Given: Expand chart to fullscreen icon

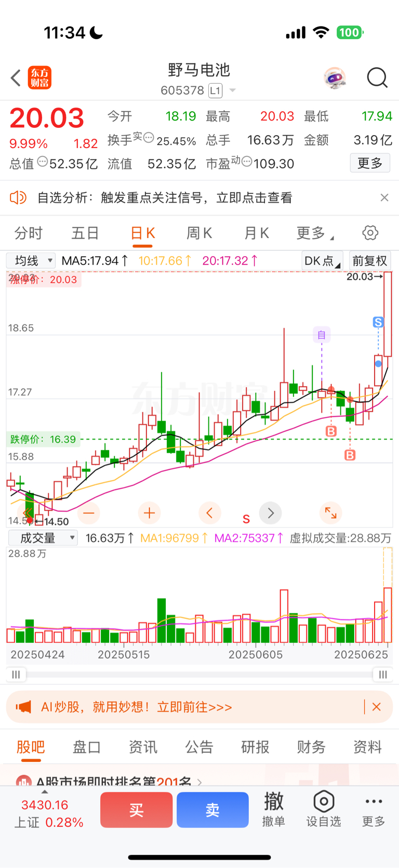Looking at the screenshot, I should pos(330,513).
